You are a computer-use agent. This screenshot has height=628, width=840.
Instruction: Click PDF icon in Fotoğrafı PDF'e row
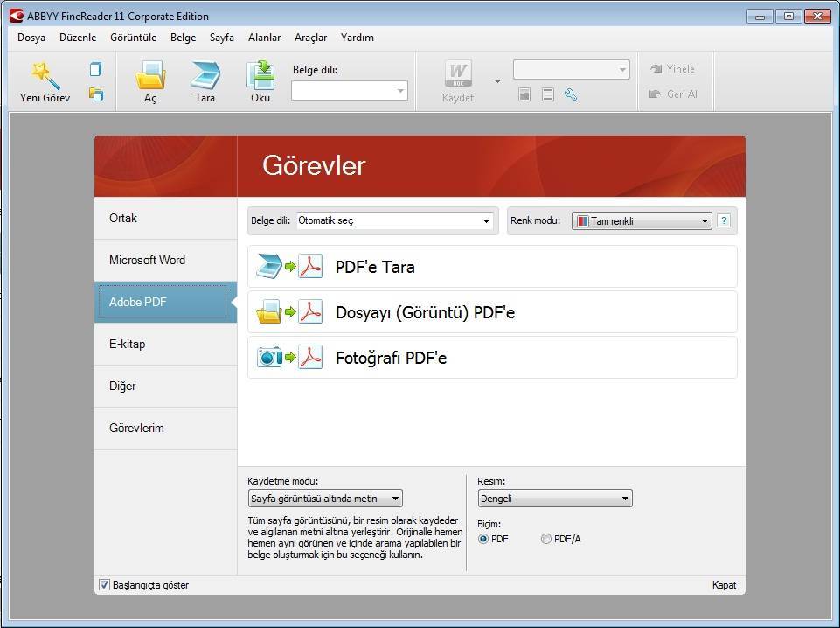(310, 358)
